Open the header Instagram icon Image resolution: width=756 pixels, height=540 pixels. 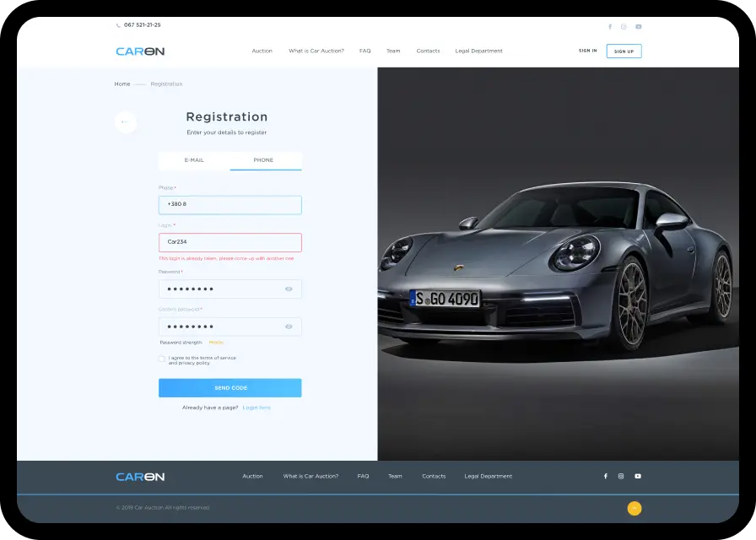pyautogui.click(x=624, y=27)
